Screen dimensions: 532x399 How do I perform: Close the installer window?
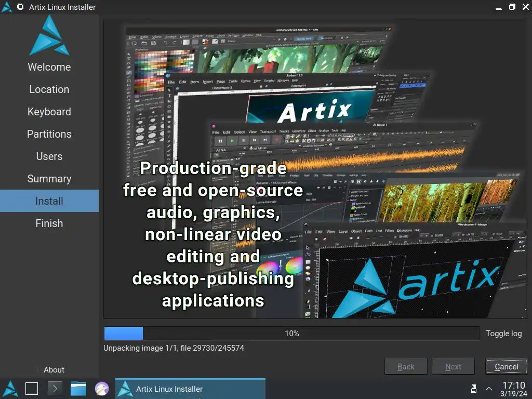pos(525,7)
